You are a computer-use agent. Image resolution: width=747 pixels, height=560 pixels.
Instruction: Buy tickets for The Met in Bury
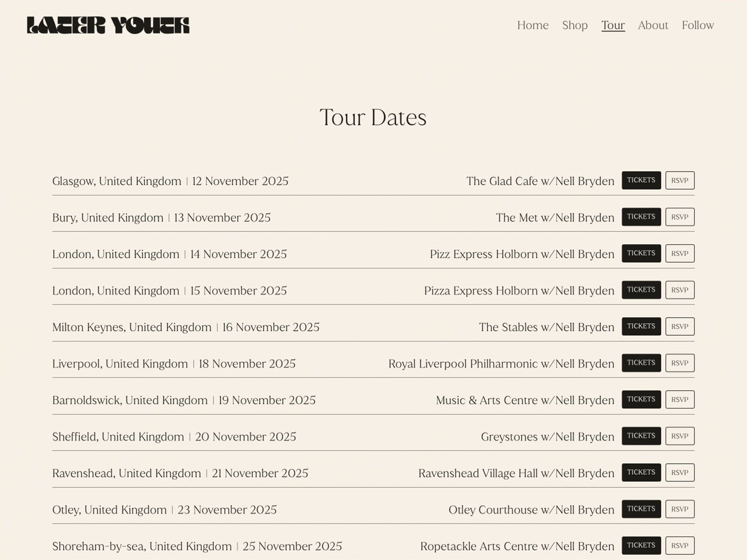point(641,217)
